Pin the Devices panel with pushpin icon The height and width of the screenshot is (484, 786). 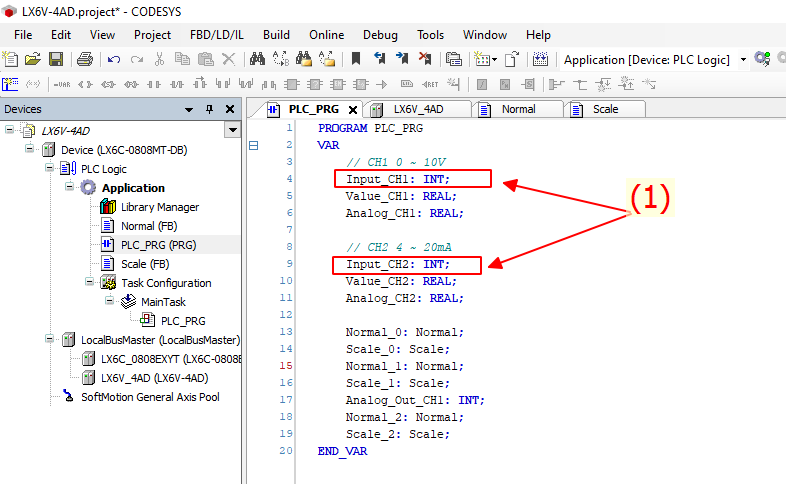click(x=209, y=109)
